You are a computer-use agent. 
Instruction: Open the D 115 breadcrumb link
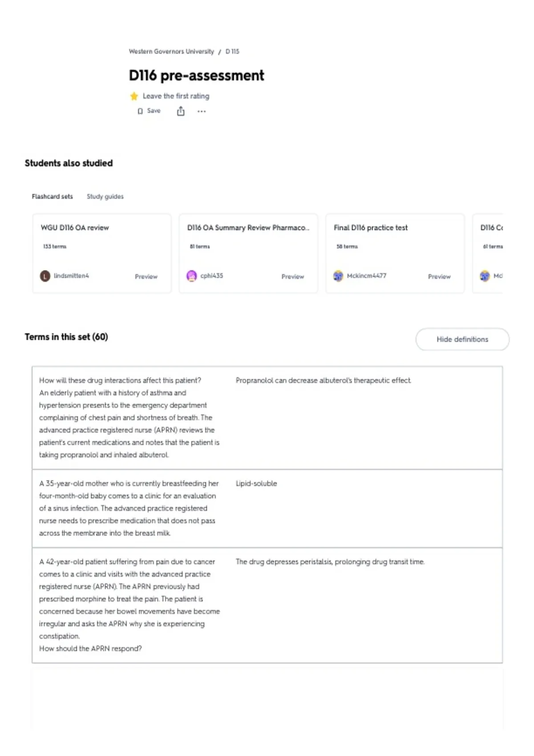(232, 52)
